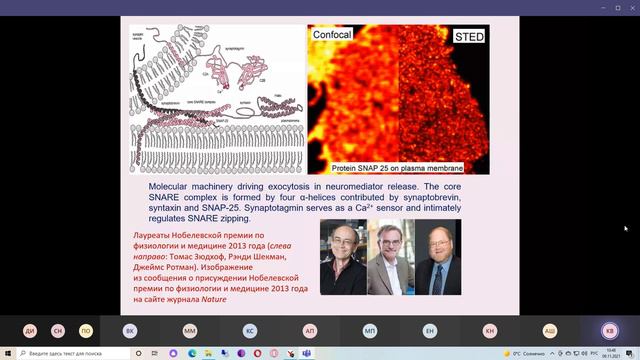
Task: Open the clock and date flyout
Action: tap(611, 353)
